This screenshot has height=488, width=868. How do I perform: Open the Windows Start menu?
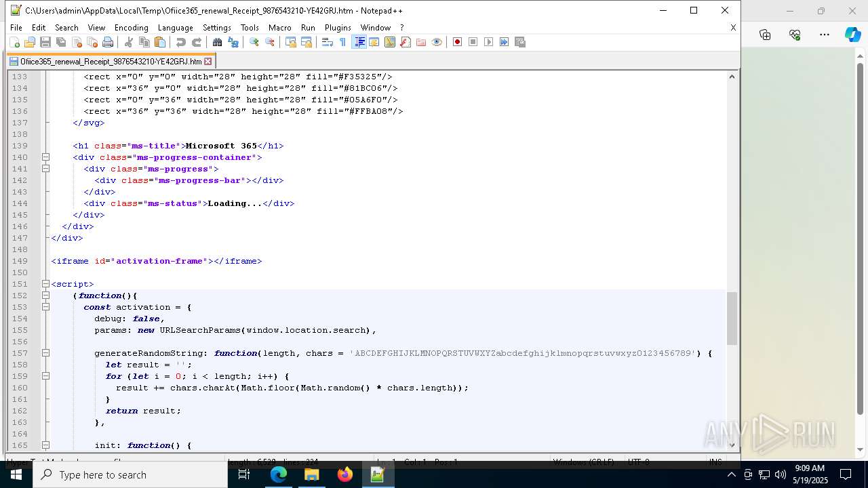[x=16, y=474]
